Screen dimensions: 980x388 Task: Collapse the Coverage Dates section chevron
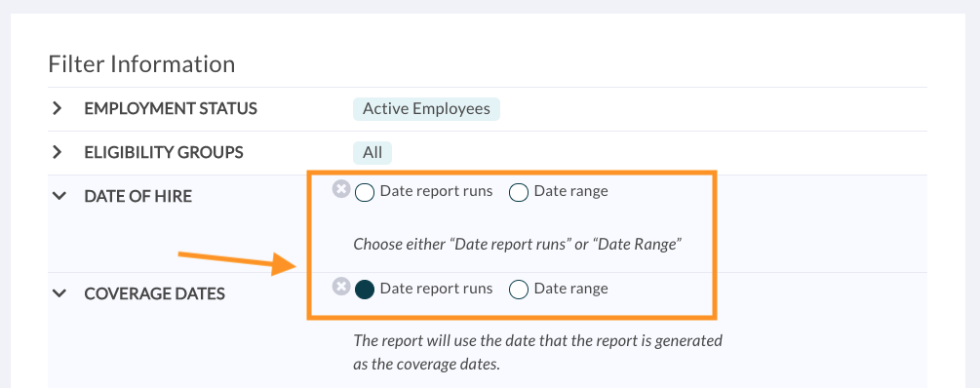tap(59, 293)
